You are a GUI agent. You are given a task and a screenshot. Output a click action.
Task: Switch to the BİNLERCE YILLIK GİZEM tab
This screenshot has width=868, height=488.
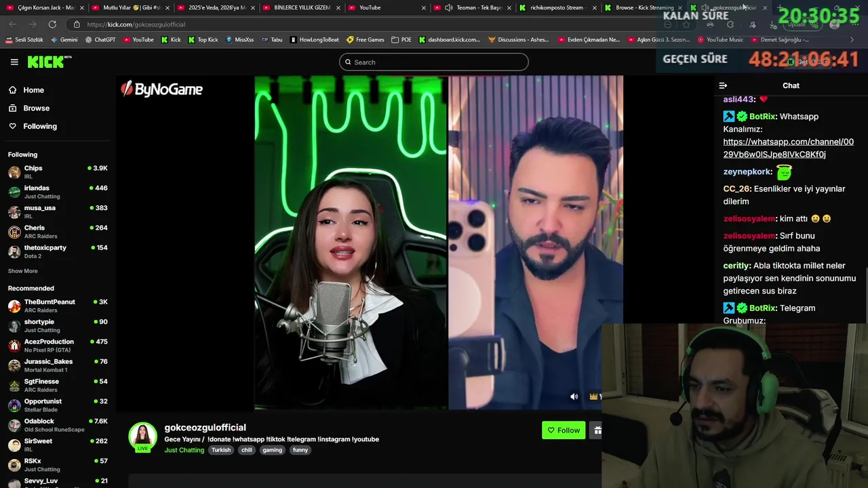point(301,7)
